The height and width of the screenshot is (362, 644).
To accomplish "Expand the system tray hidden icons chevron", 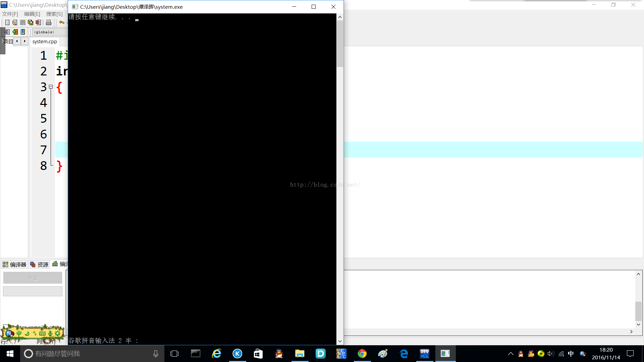I will 511,354.
